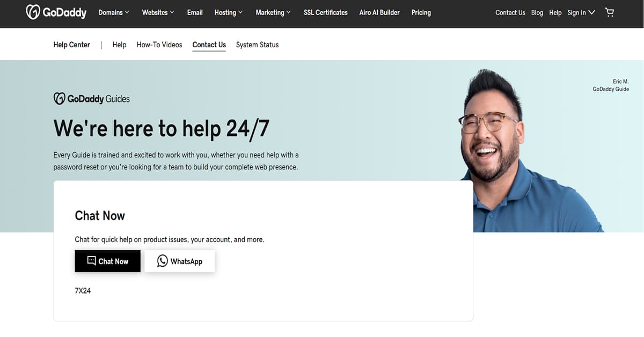This screenshot has height=337, width=644.
Task: Go to SSL Certificates
Action: [x=326, y=12]
